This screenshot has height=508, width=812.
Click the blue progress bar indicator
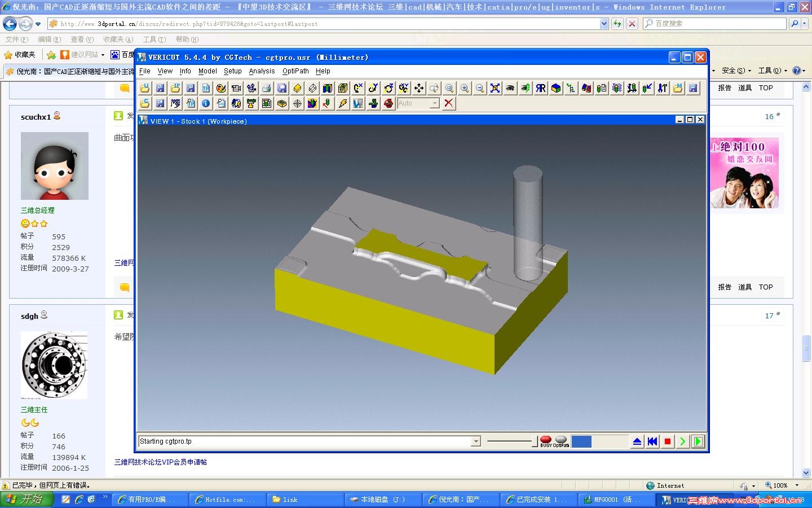[x=581, y=441]
